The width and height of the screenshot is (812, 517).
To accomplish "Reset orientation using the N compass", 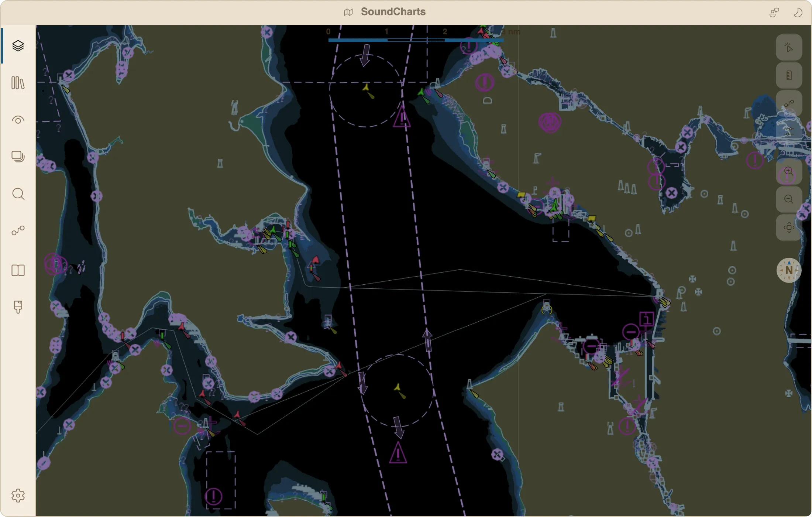I will (x=789, y=270).
